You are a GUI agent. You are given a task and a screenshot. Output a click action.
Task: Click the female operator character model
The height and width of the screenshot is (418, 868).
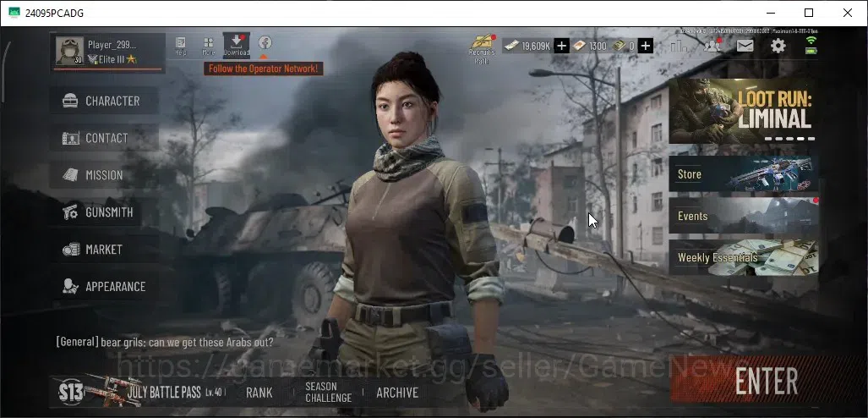[x=415, y=233]
